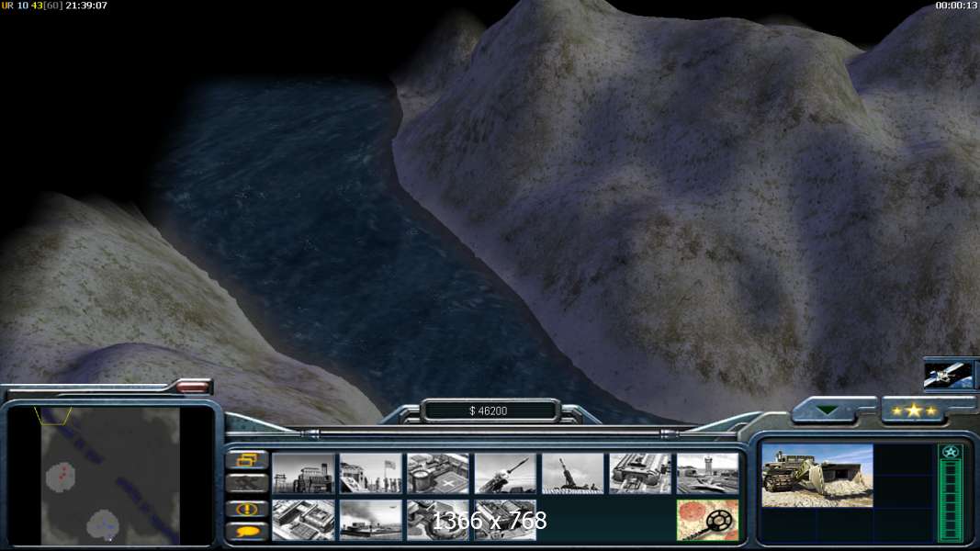The height and width of the screenshot is (551, 980).
Task: Toggle the red button above the minimap
Action: (192, 388)
